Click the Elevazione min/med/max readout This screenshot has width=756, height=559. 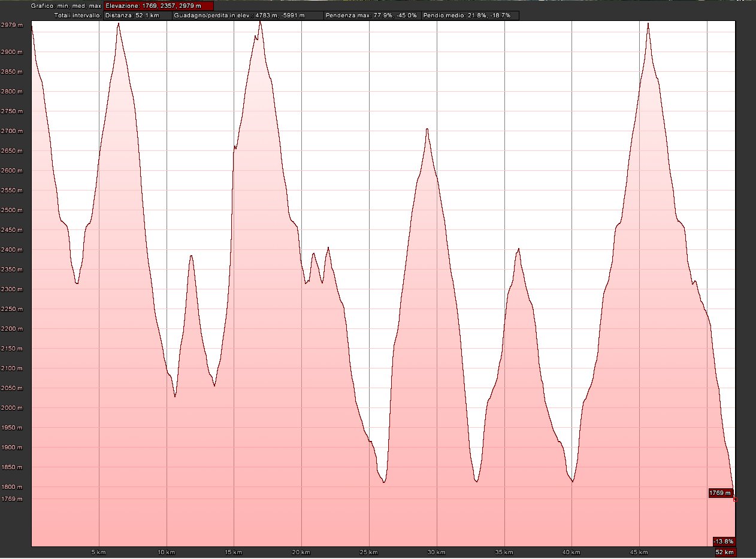tap(158, 6)
